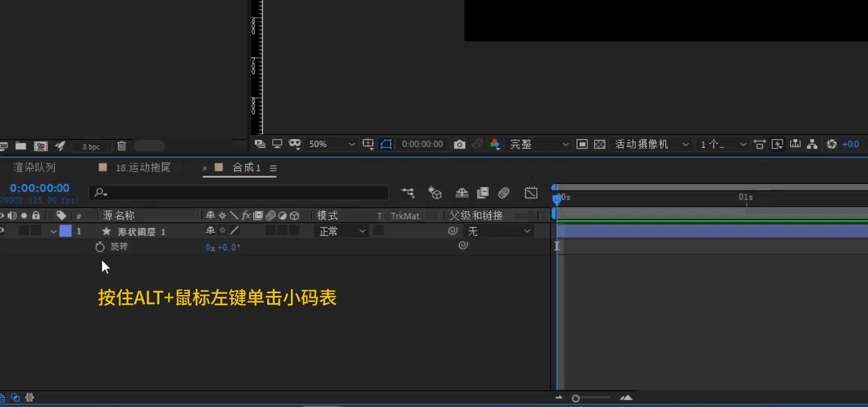Click the motion blur enable icon
Screen dimensions: 868x407
[x=503, y=193]
